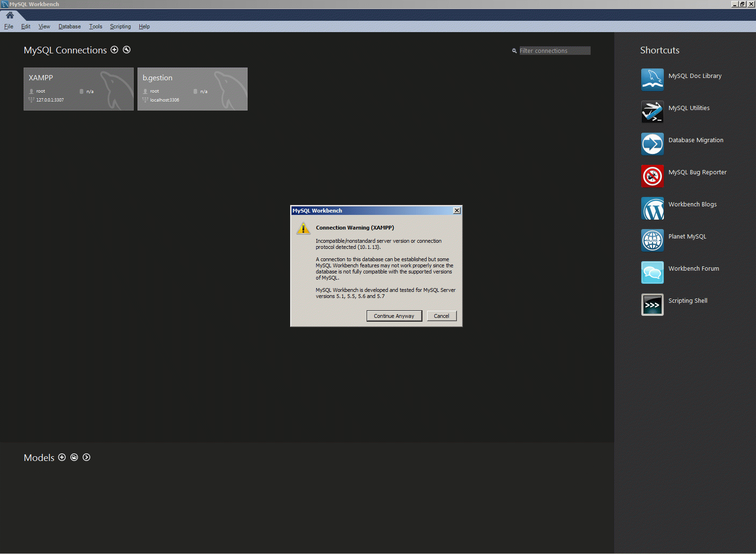Open an existing model file icon
Screen dimensions: 756x554
coord(74,457)
